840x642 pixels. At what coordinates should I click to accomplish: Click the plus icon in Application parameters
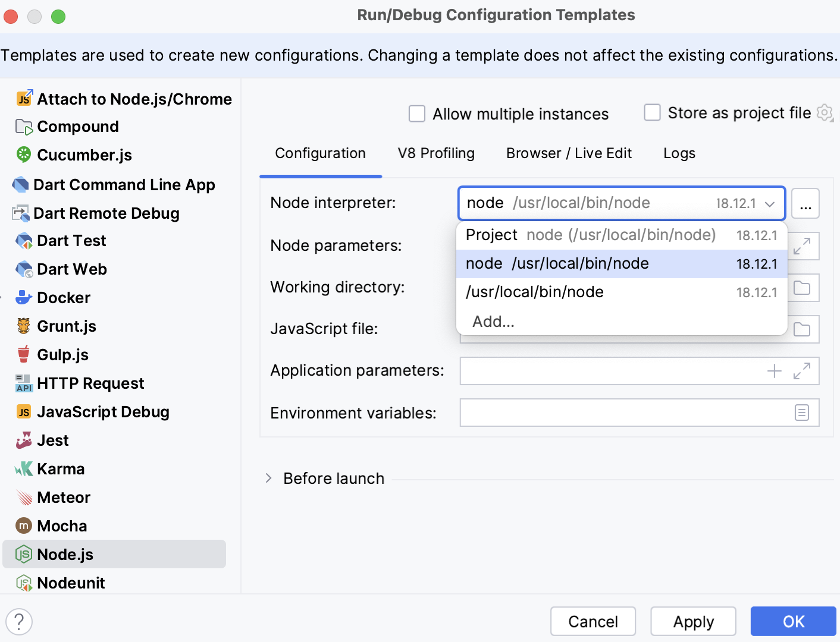coord(774,370)
